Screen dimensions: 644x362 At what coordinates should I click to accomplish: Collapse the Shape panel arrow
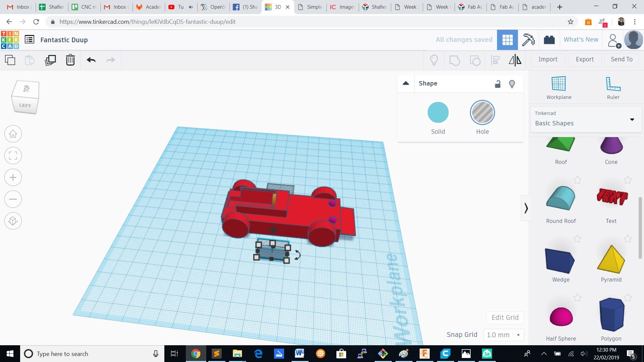click(406, 83)
